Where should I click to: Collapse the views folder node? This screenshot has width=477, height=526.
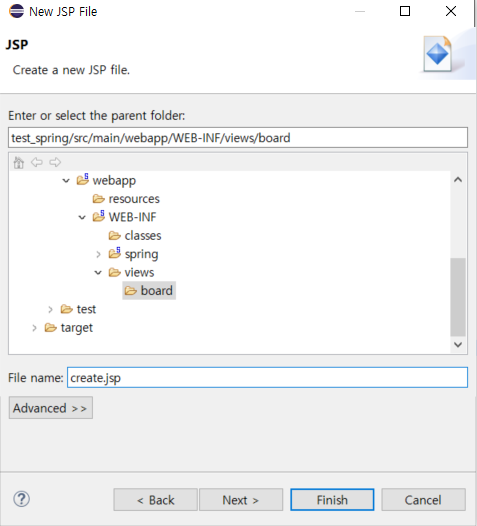click(98, 273)
